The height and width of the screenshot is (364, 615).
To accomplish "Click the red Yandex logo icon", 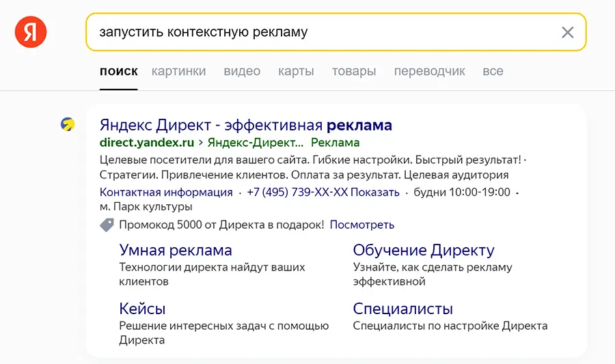I will pos(31,32).
